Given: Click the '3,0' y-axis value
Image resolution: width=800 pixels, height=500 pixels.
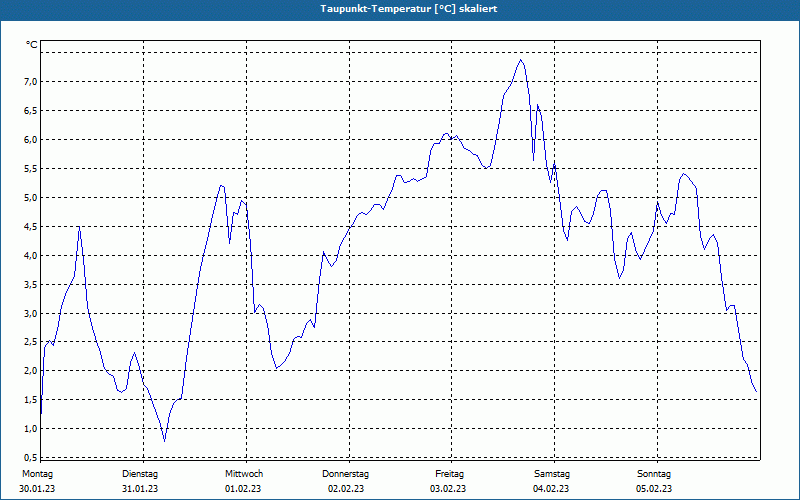Looking at the screenshot, I should 31,314.
